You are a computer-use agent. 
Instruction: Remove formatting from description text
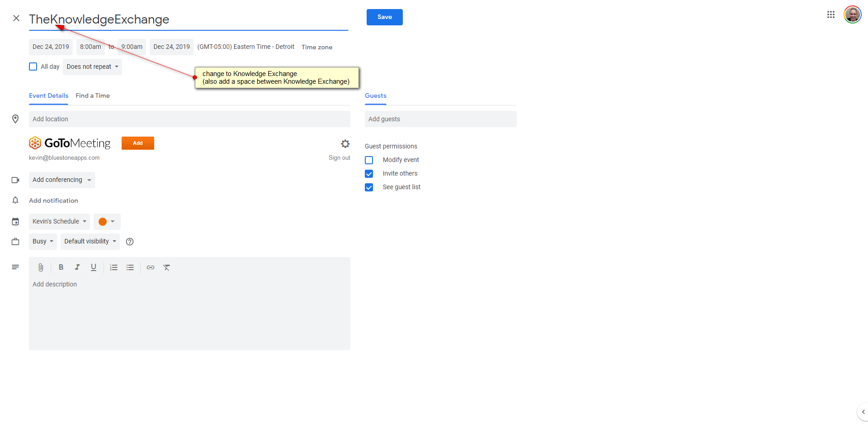click(167, 267)
